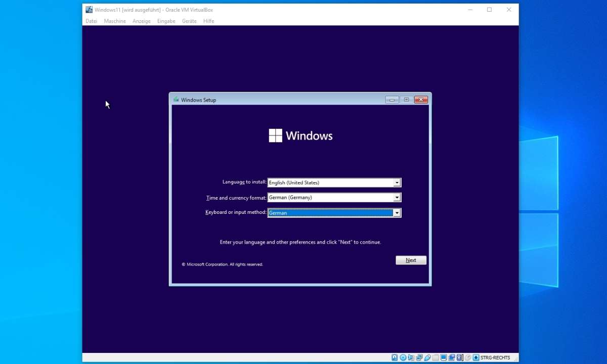Click the 'Keyboard or input method:' label

coord(236,212)
